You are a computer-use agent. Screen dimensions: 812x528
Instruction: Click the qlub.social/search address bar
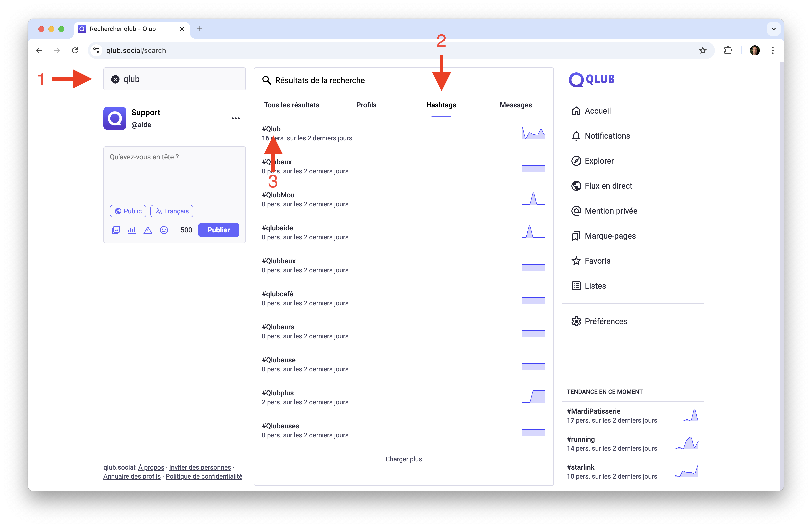point(401,50)
